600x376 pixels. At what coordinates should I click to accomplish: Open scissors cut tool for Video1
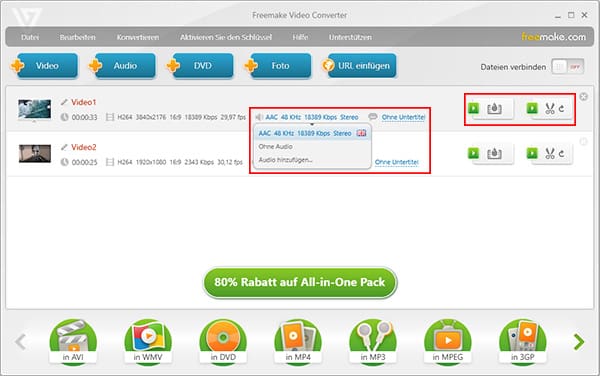[550, 109]
